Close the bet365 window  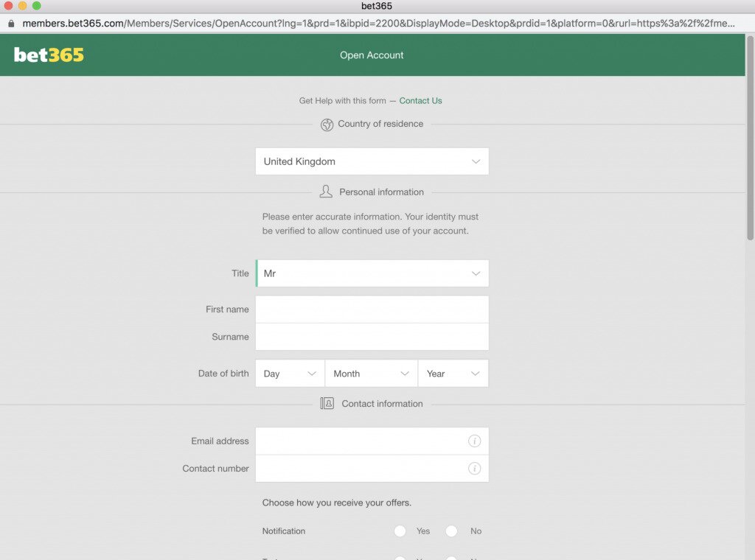coord(8,6)
